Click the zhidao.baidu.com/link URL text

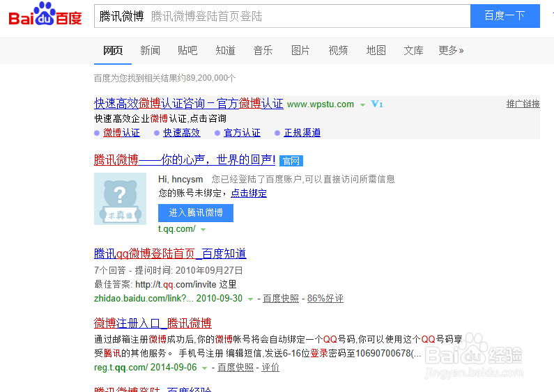[x=144, y=299]
